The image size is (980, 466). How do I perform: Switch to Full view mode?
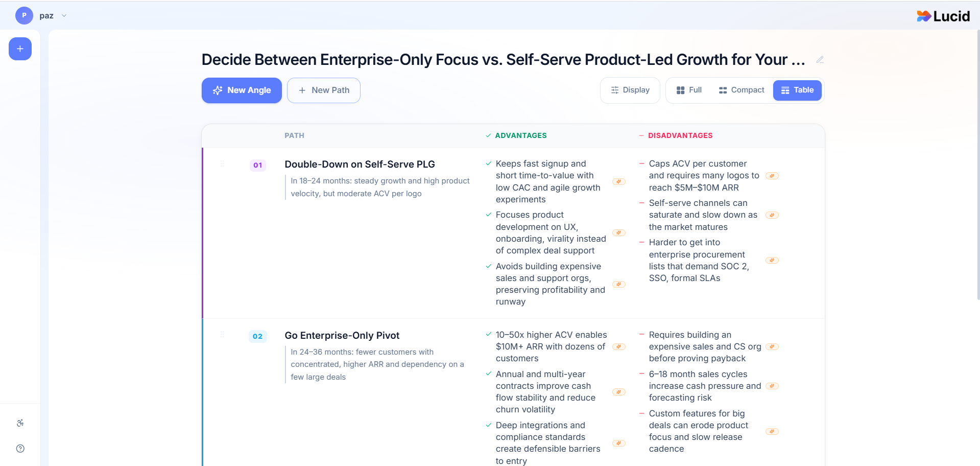coord(689,90)
